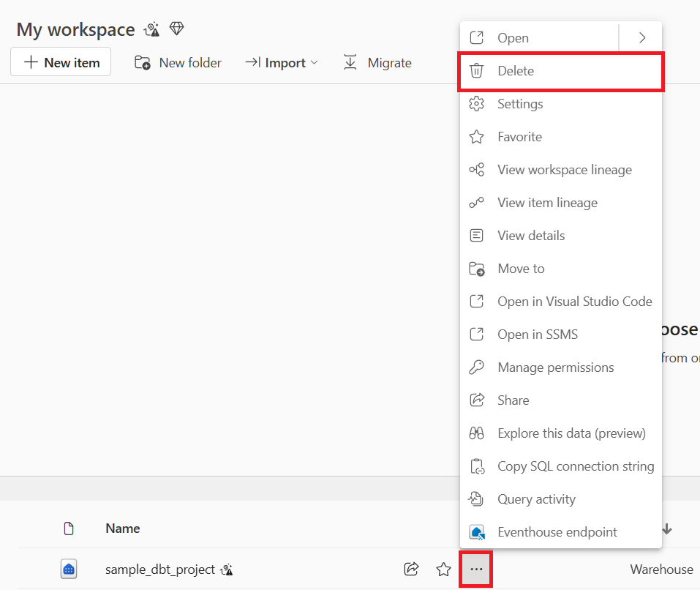Open the more options ellipsis for sample_dbt_project
Screen dimensions: 700x590
pyautogui.click(x=475, y=569)
